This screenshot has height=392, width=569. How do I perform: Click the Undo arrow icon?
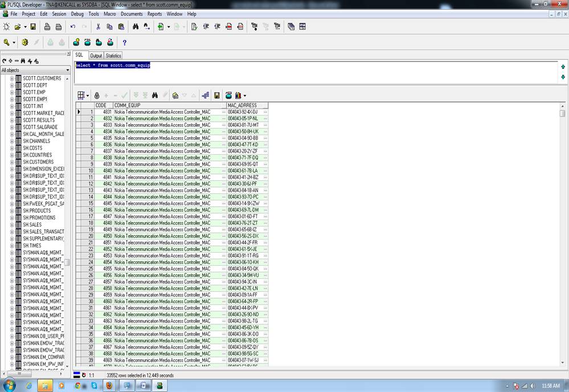pos(73,27)
